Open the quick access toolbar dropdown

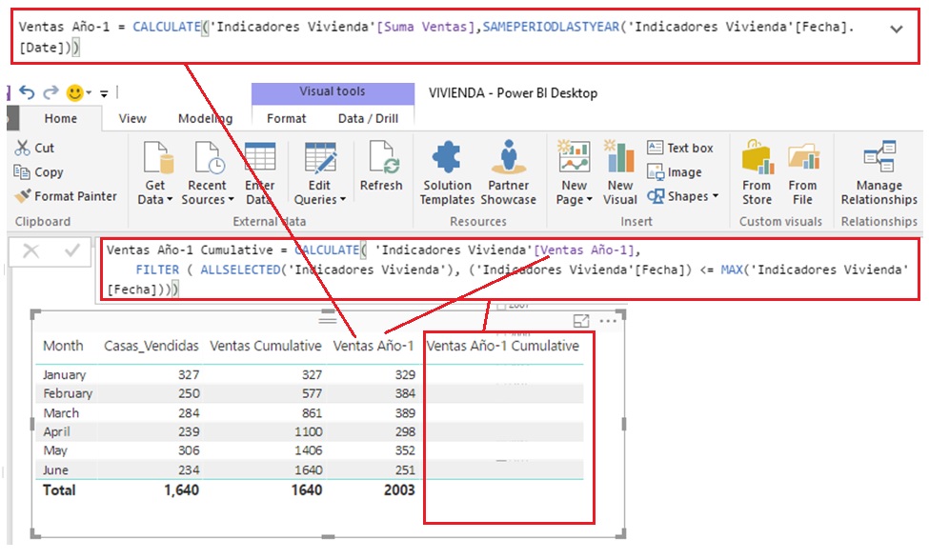click(x=104, y=93)
